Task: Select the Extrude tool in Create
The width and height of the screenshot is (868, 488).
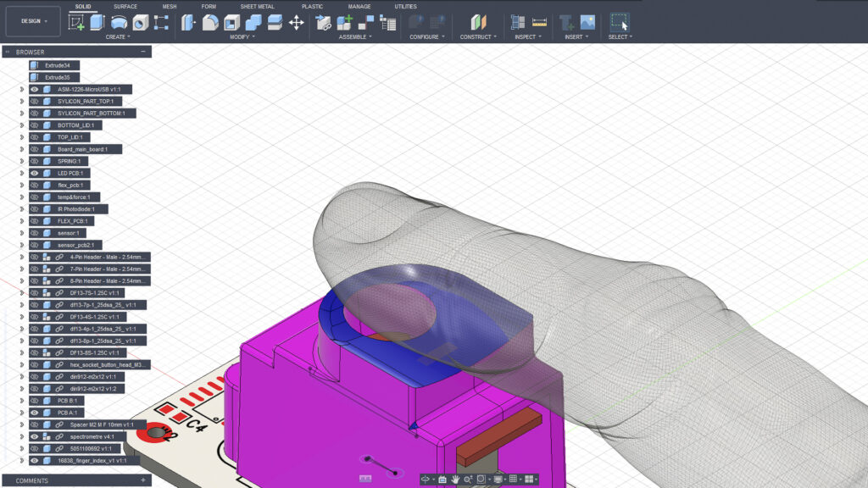Action: [97, 23]
